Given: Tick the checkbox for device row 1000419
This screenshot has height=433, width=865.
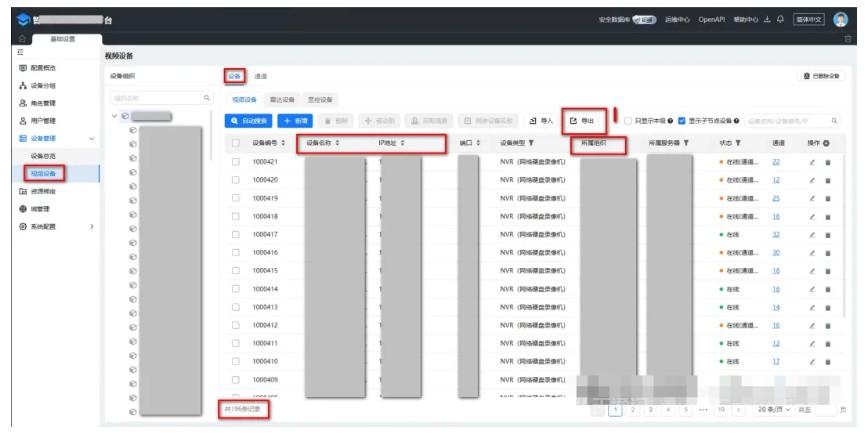Looking at the screenshot, I should click(x=235, y=198).
